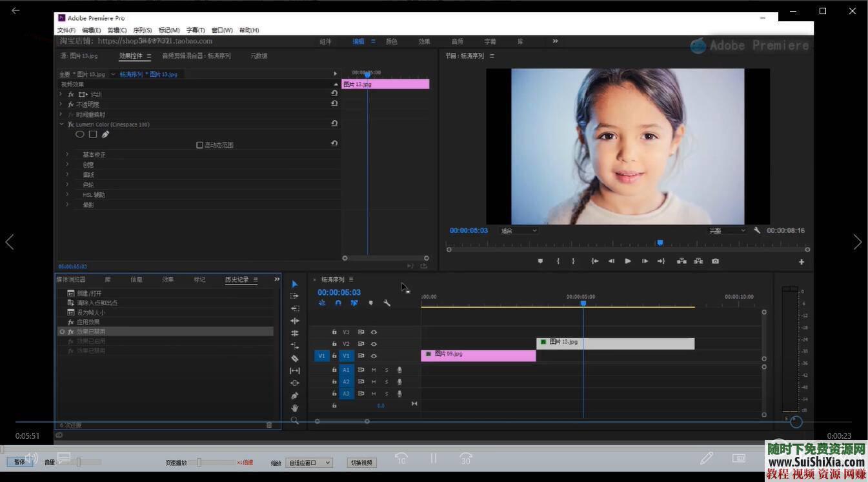
Task: Expand the HSL Secondary section
Action: click(67, 195)
